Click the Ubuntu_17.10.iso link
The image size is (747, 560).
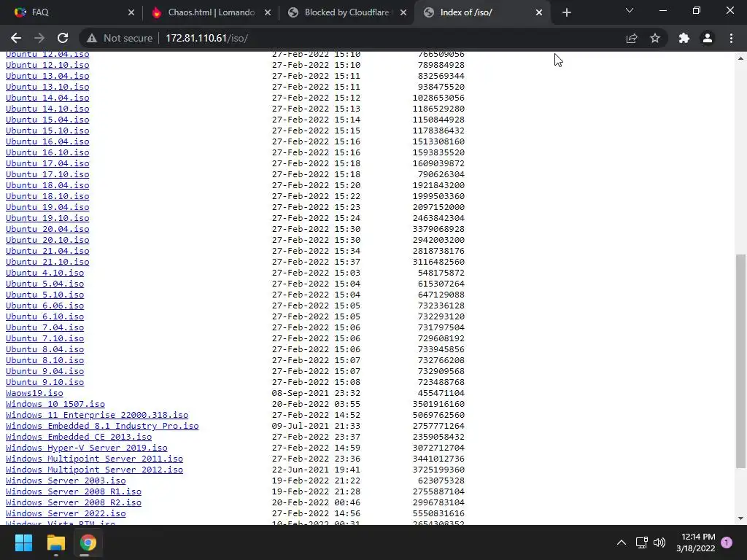click(47, 174)
